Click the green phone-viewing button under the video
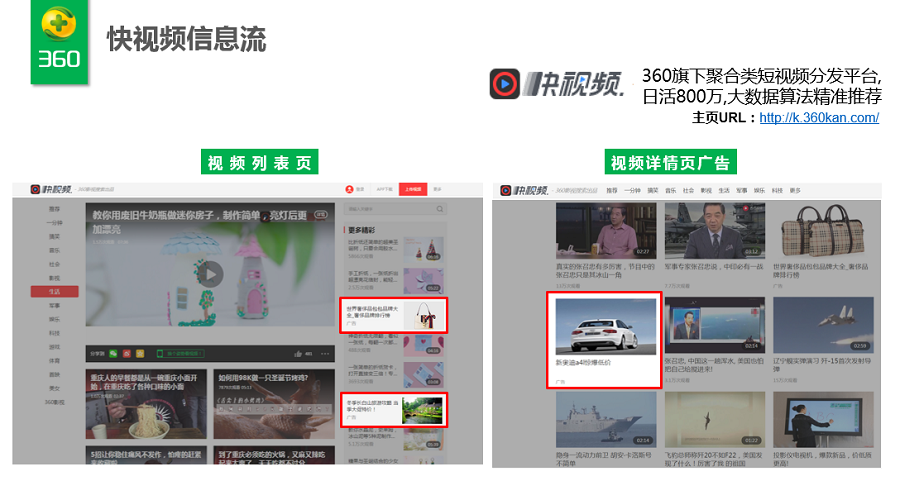This screenshot has height=500, width=900. point(180,354)
